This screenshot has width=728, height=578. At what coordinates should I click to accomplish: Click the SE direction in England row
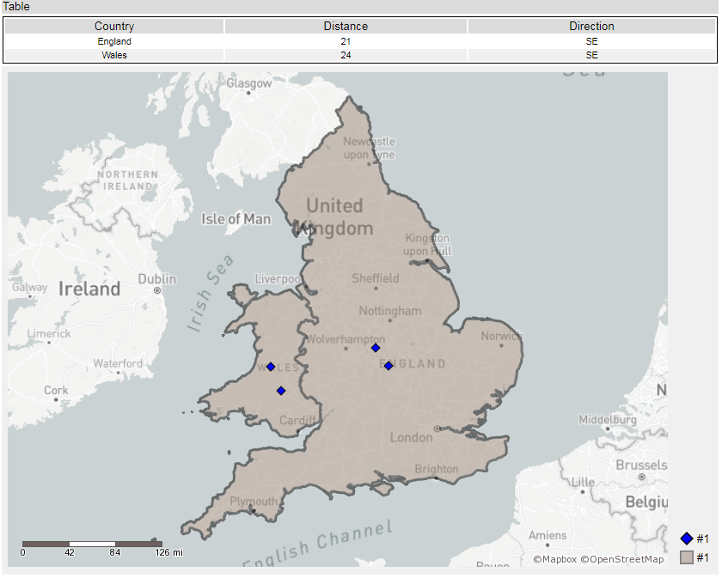(x=591, y=41)
